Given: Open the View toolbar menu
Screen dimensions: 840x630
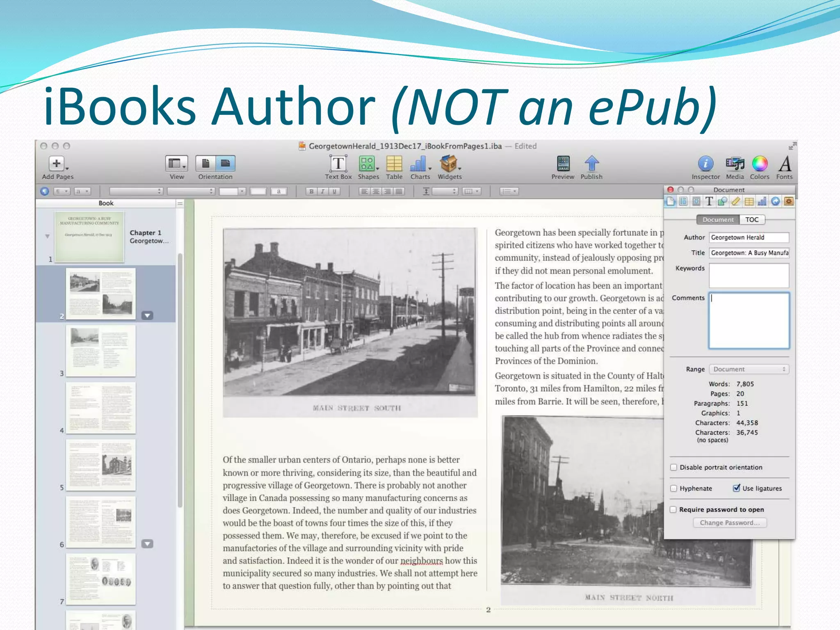Looking at the screenshot, I should click(177, 163).
